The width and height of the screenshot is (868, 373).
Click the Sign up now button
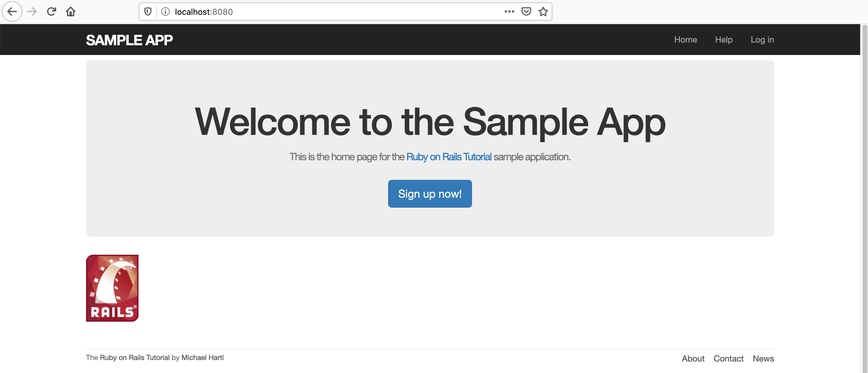tap(430, 194)
